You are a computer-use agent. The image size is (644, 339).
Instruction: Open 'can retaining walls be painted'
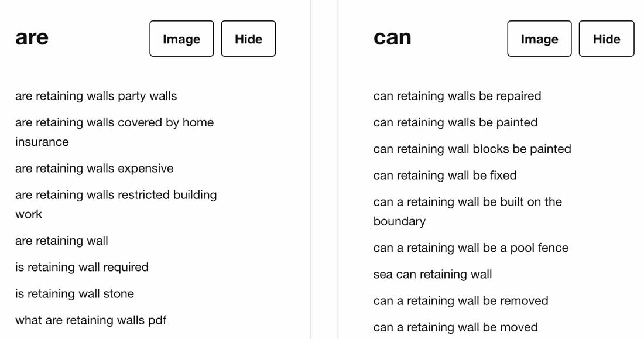point(455,122)
